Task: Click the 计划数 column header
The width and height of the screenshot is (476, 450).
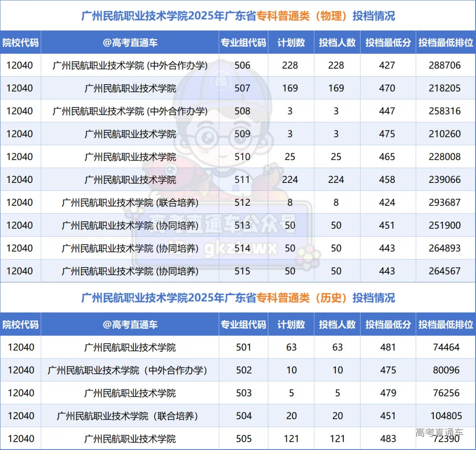Action: click(x=290, y=42)
